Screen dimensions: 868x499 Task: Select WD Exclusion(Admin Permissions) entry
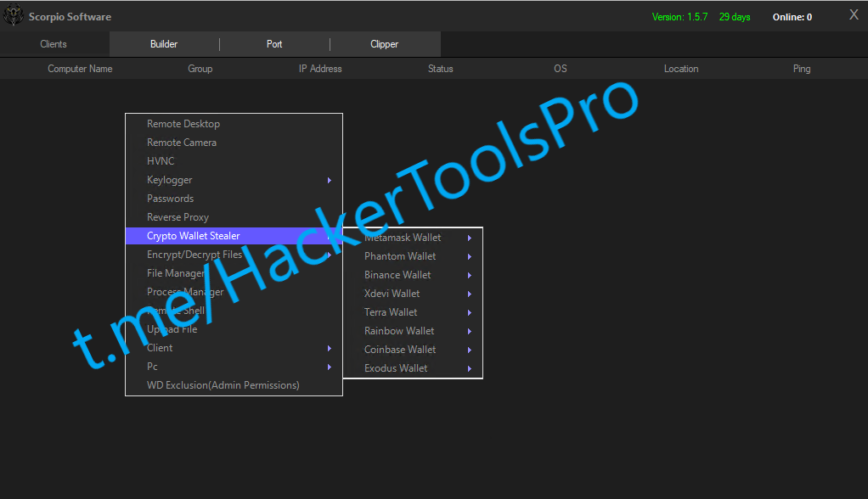tap(234, 385)
